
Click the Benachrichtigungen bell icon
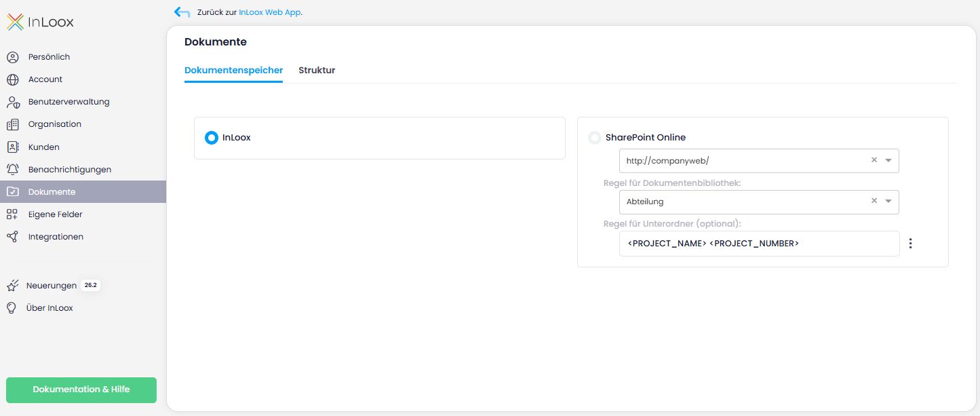pyautogui.click(x=13, y=170)
